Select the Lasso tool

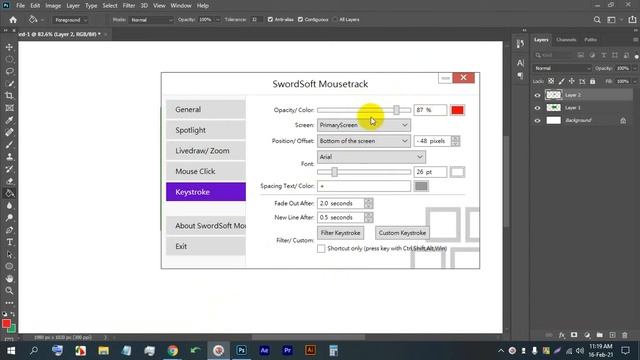(x=9, y=71)
